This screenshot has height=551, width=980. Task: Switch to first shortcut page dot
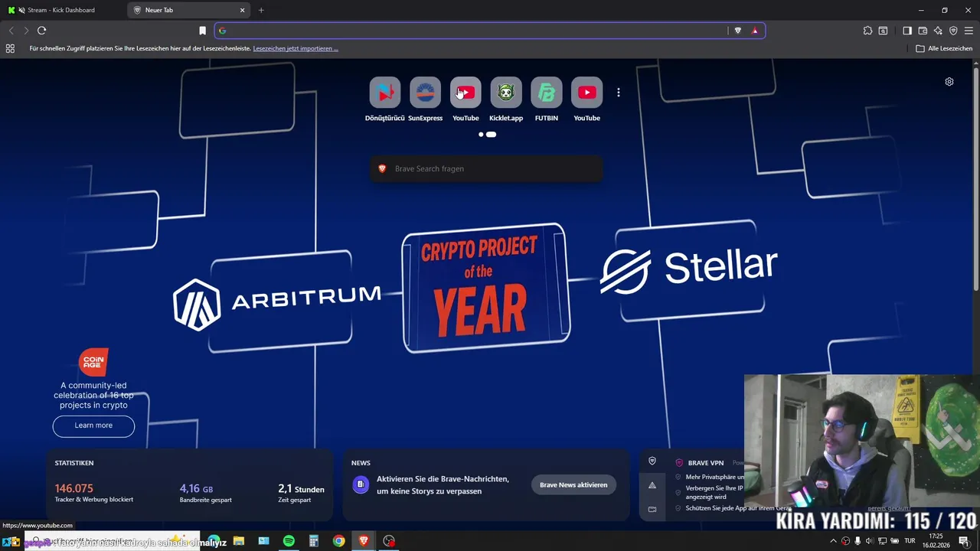click(481, 134)
